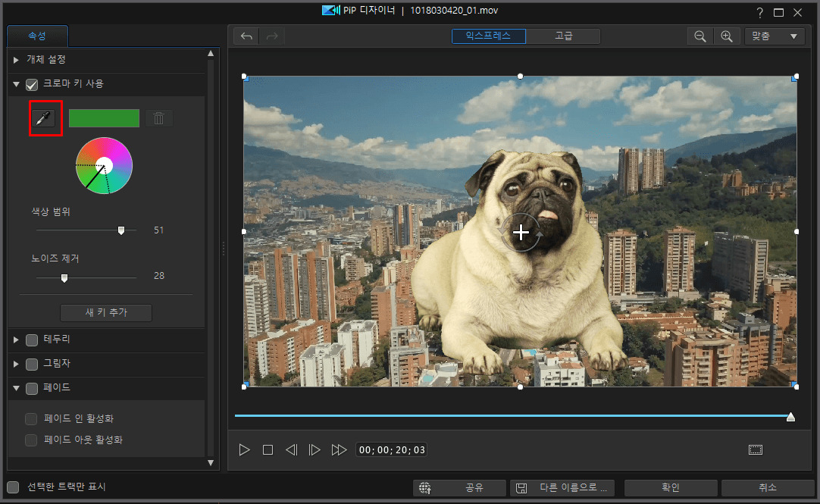820x504 pixels.
Task: Click the 새 키 추가 button
Action: tap(106, 313)
